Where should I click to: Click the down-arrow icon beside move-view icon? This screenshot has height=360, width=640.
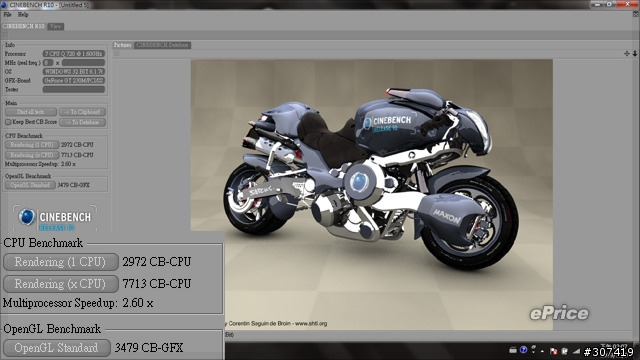point(635,53)
